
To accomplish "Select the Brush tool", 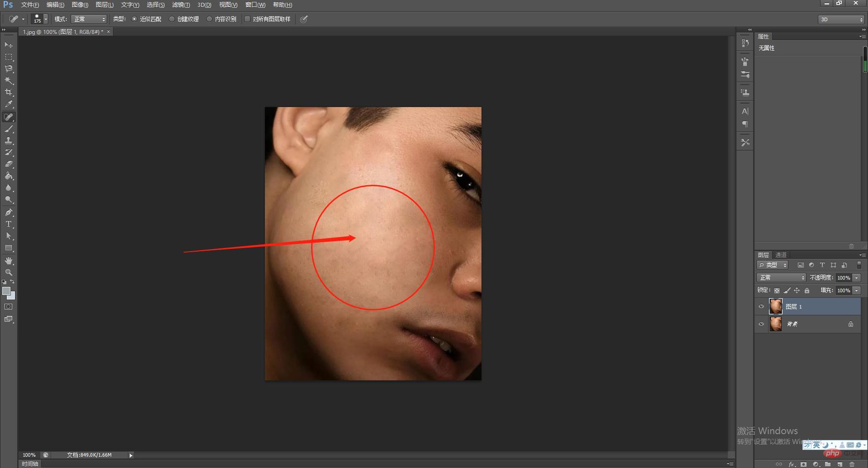I will point(9,129).
